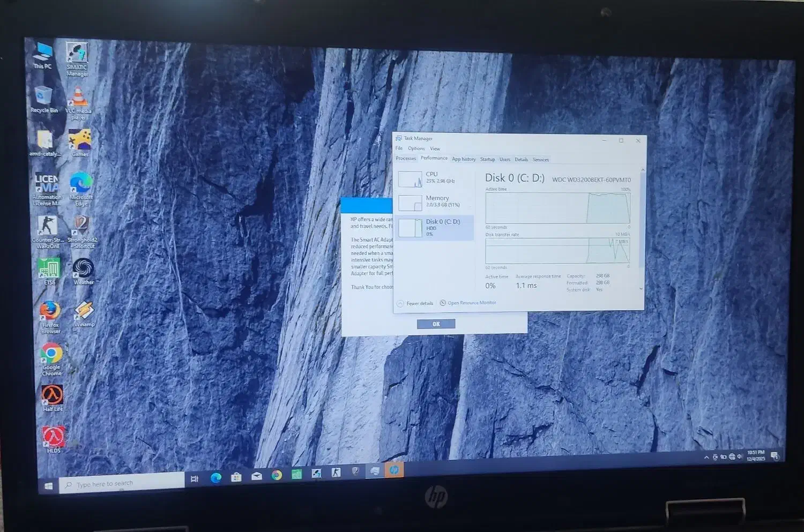
Task: Click the Type here to search box
Action: click(x=123, y=483)
